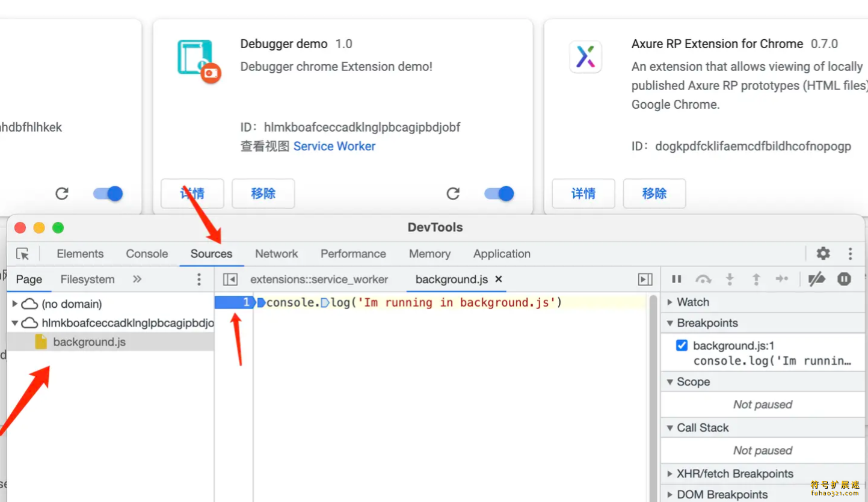Click the Axure RP Extension for Chrome title
This screenshot has width=868, height=502.
[717, 44]
